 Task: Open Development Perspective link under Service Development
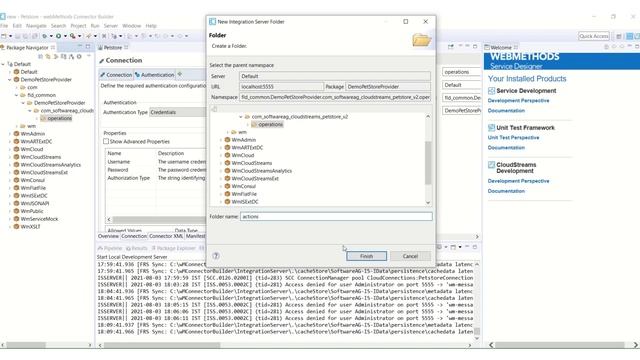518,100
